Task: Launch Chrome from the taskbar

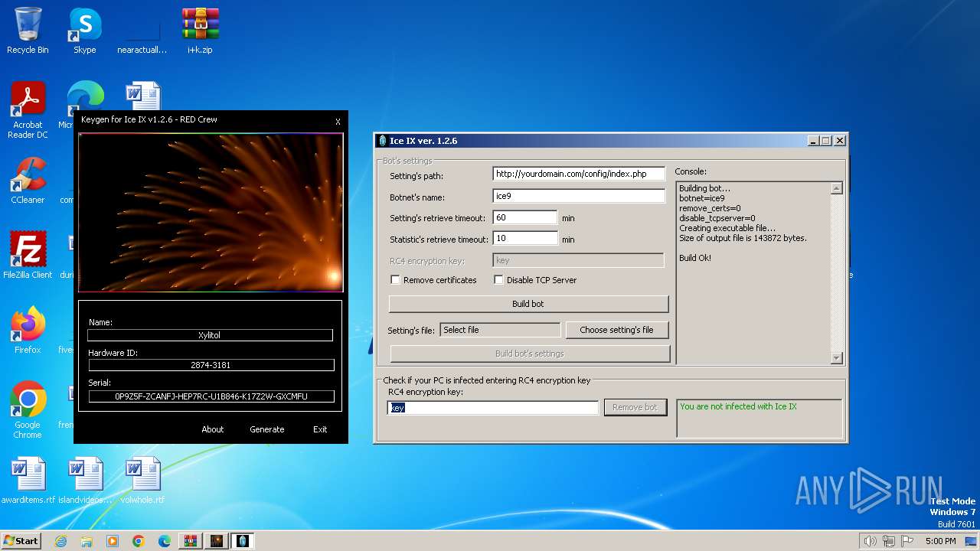Action: click(x=139, y=541)
